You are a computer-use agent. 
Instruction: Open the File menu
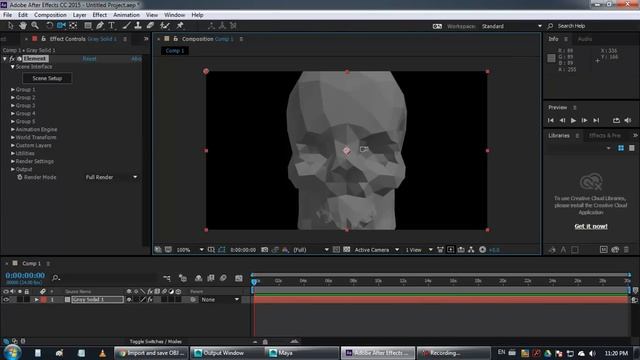point(7,15)
